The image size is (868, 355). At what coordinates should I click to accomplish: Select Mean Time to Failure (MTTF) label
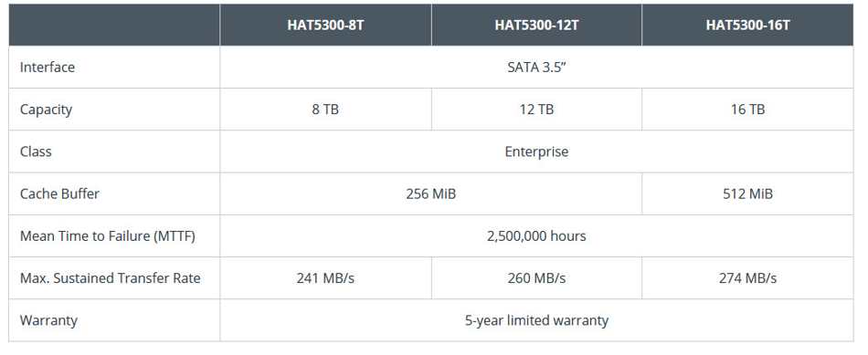108,236
